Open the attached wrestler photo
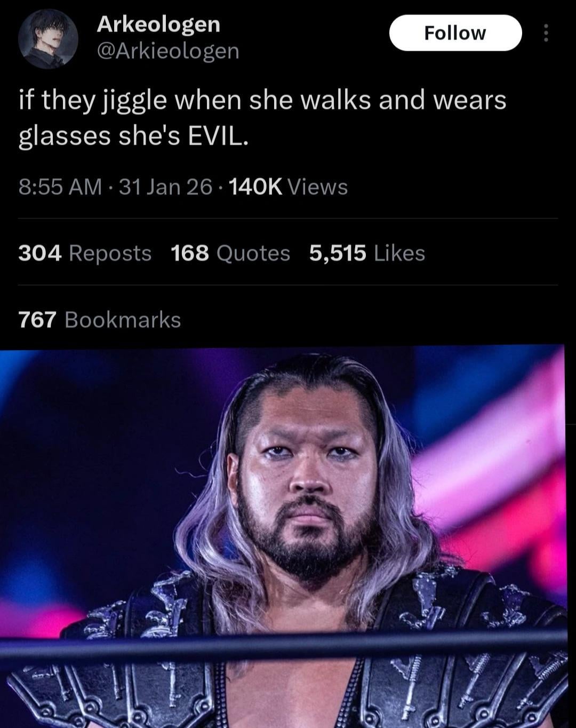This screenshot has height=728, width=576. pos(283,536)
